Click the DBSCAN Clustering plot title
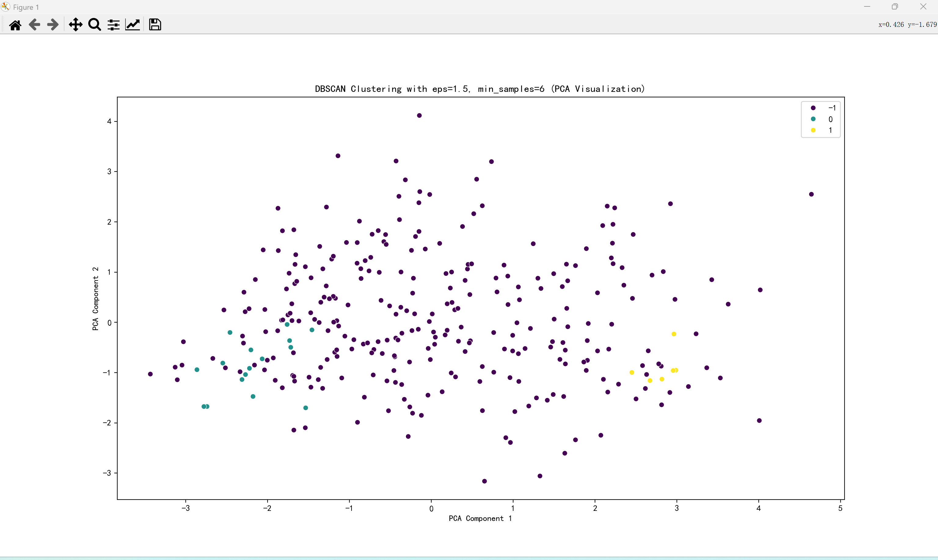Screen dimensions: 938x560 pos(480,89)
